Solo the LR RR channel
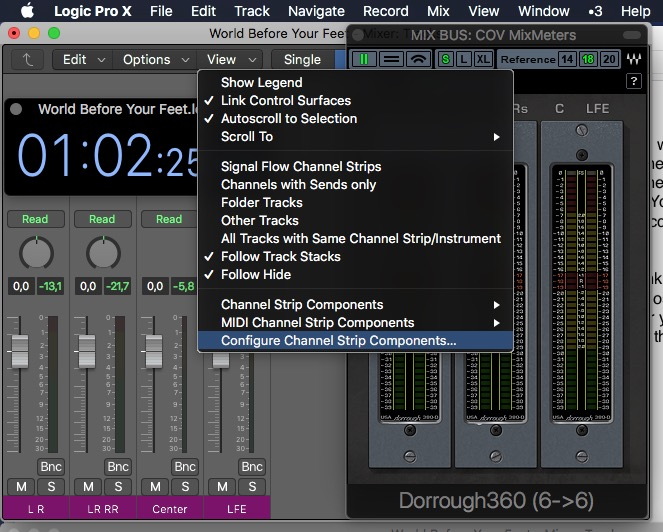Screen dimensions: 663x532 [118, 487]
